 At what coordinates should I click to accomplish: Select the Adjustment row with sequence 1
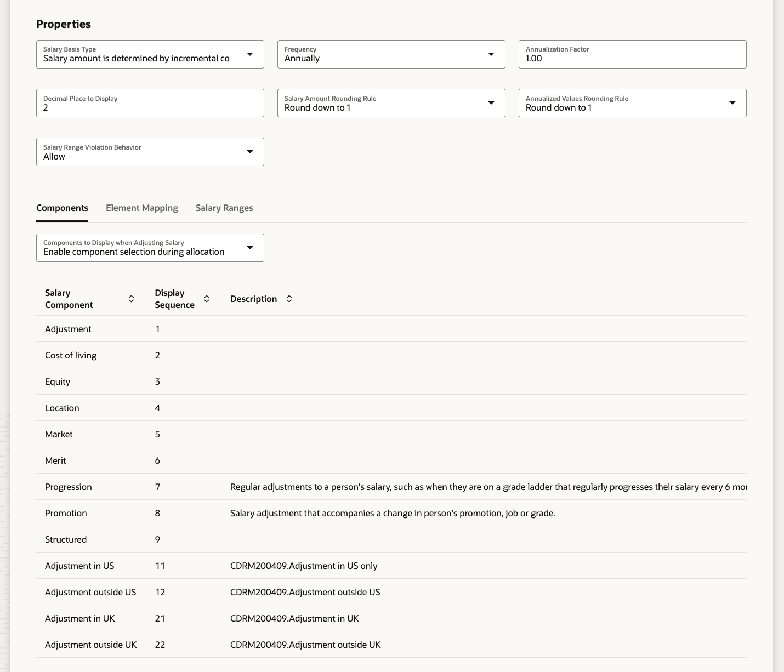click(x=391, y=329)
